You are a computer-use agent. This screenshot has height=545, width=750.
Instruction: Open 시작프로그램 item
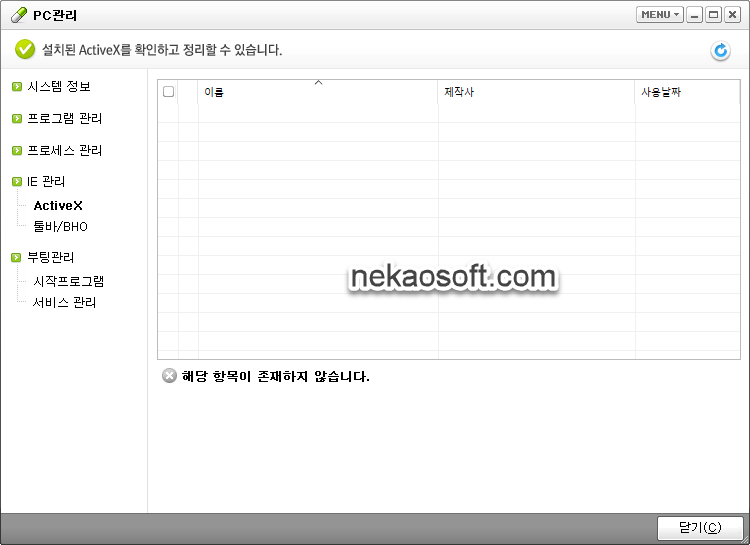point(68,281)
